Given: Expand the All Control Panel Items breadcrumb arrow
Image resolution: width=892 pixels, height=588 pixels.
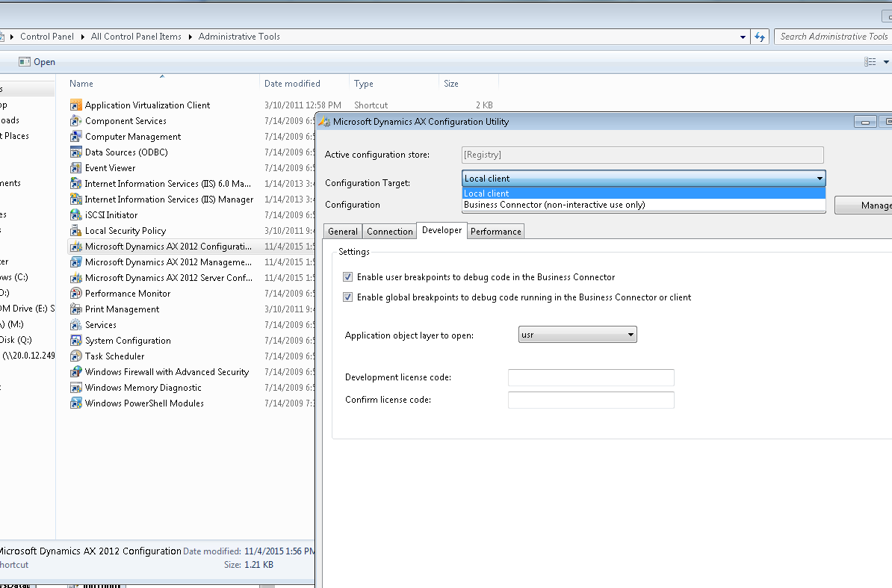Looking at the screenshot, I should [190, 37].
